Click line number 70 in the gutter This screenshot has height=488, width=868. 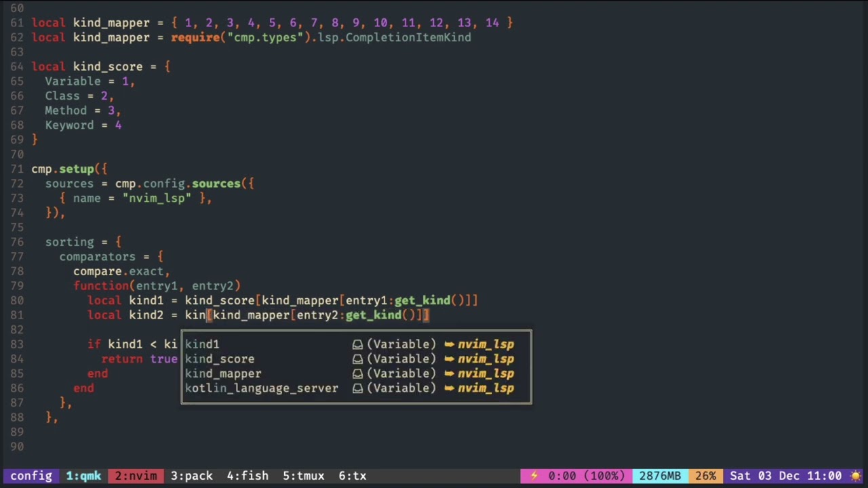click(17, 155)
